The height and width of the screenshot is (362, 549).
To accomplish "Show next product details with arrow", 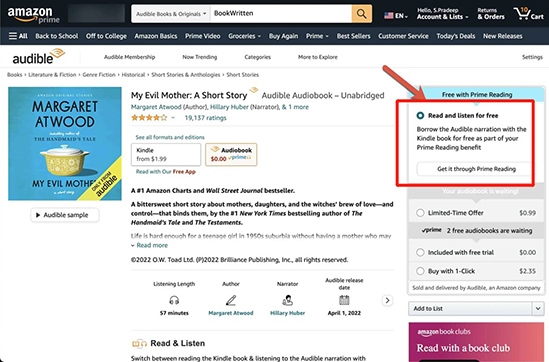I will (x=387, y=300).
